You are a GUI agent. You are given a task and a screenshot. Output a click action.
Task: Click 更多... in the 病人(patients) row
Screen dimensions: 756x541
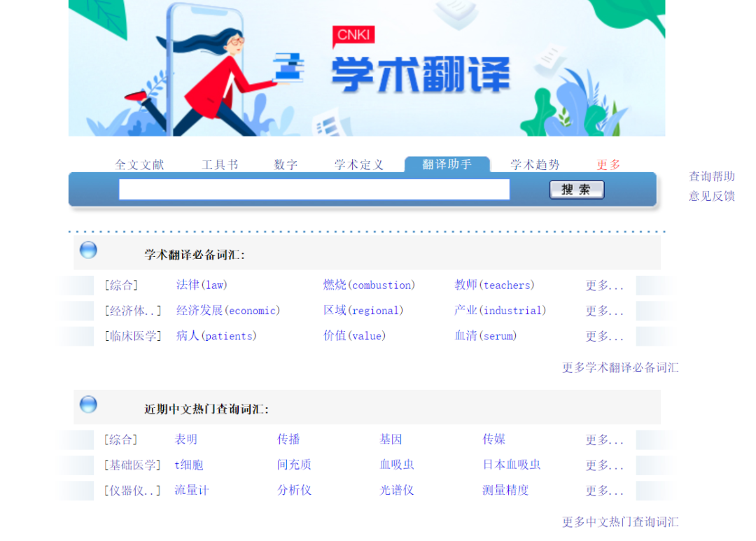tap(605, 336)
